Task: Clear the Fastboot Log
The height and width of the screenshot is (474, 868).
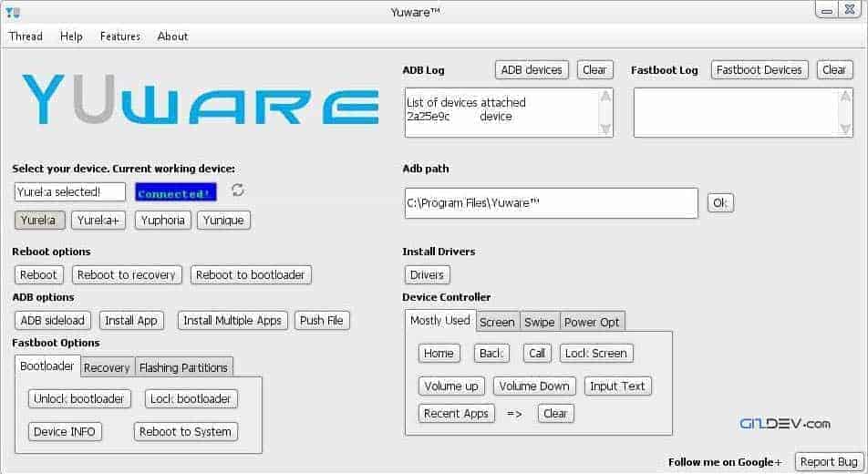Action: (834, 70)
